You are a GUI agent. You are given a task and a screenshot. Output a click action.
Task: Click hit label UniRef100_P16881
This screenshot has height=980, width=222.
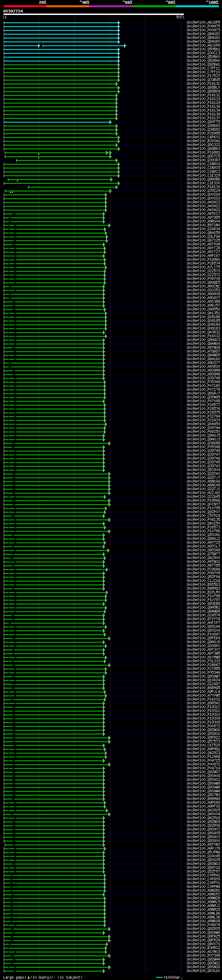coord(203,153)
